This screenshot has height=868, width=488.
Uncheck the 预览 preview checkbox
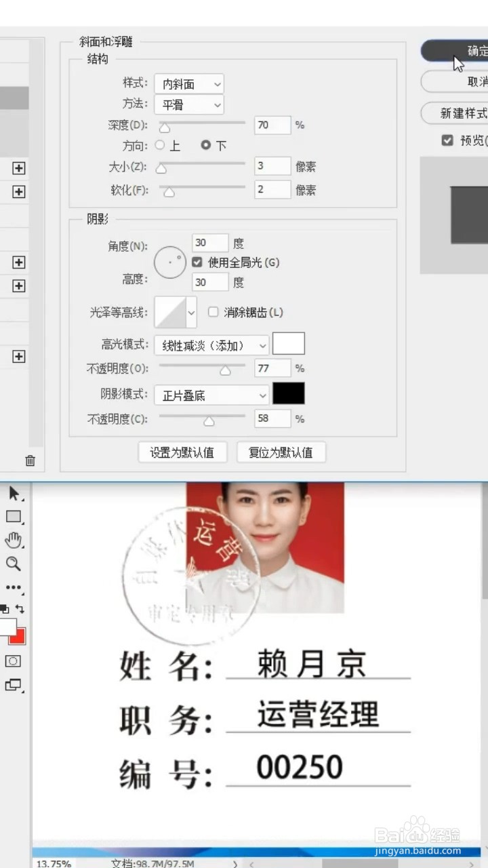[x=447, y=140]
